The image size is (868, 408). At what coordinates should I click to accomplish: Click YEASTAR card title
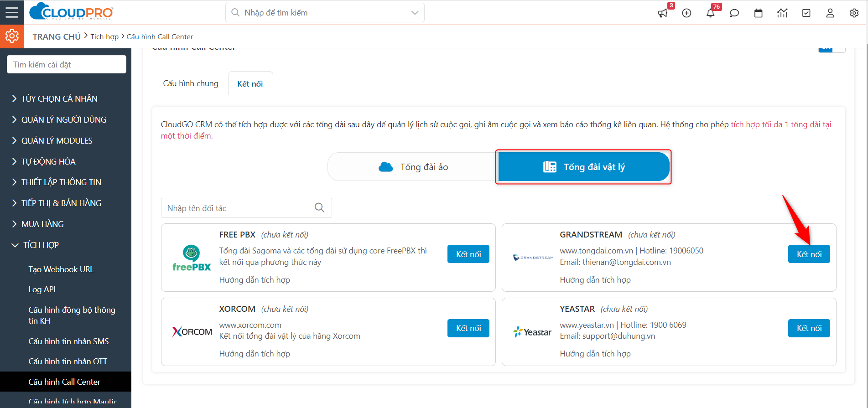tap(577, 309)
